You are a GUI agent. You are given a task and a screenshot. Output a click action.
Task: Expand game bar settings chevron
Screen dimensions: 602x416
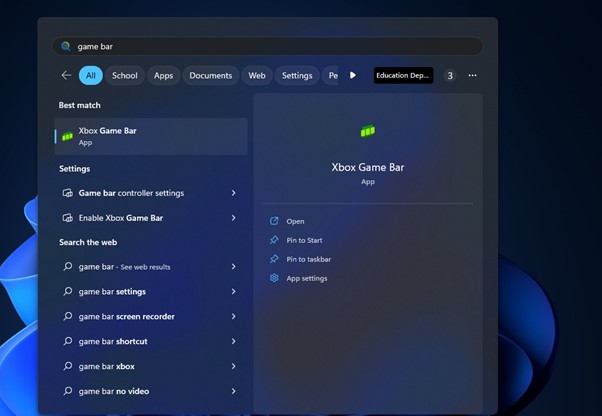coord(233,291)
